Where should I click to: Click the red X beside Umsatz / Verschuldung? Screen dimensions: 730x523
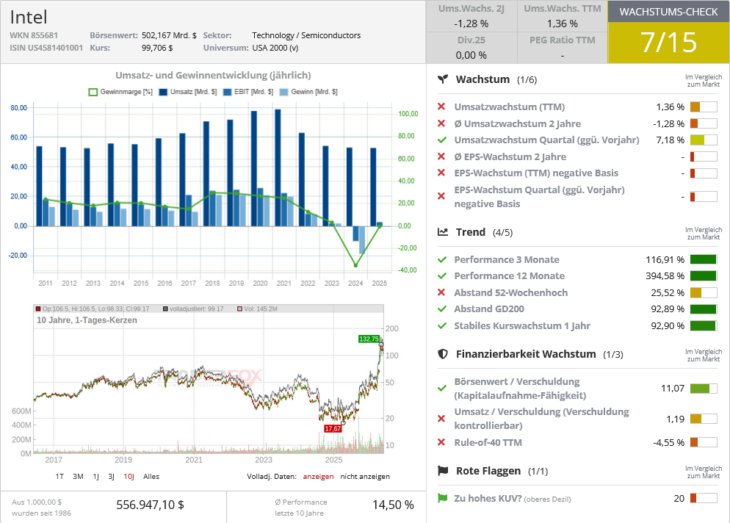[x=441, y=419]
